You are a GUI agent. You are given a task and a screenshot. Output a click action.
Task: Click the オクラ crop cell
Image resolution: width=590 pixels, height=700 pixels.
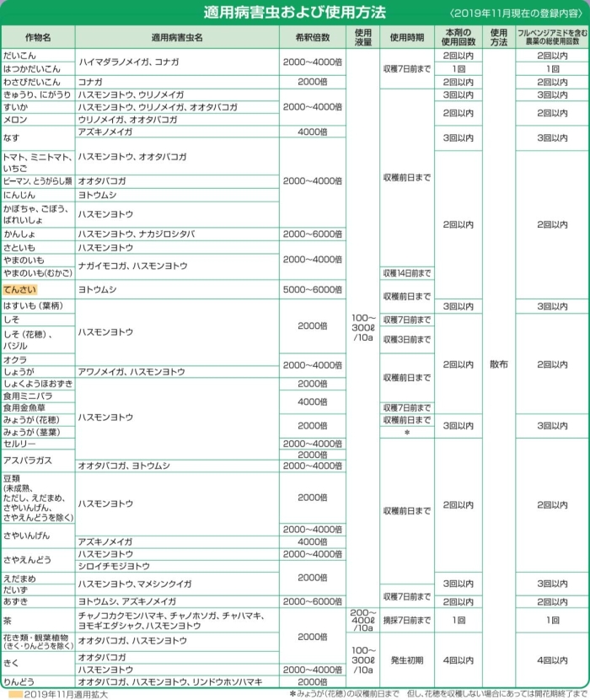coord(38,360)
